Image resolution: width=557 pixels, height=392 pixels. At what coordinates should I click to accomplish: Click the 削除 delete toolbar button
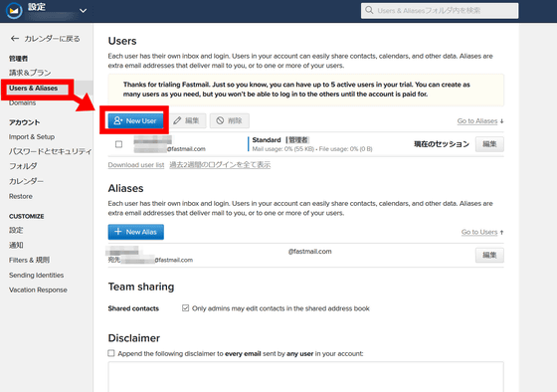[x=230, y=120]
